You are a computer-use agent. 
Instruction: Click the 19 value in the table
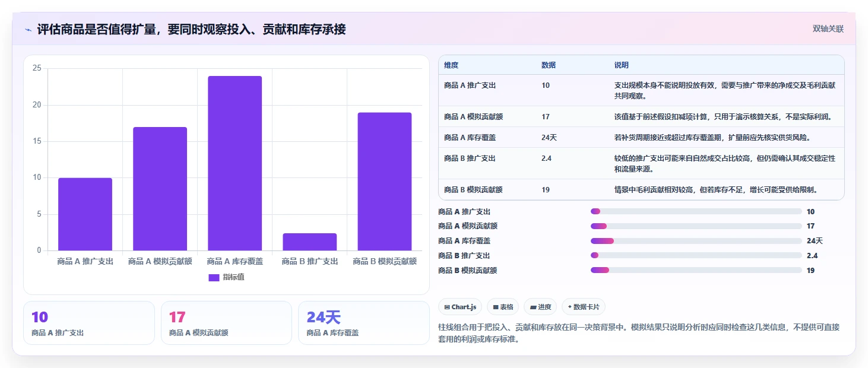pyautogui.click(x=546, y=189)
